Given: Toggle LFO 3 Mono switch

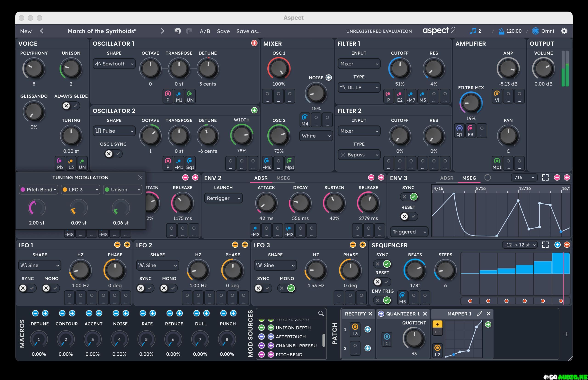Looking at the screenshot, I should click(x=286, y=288).
